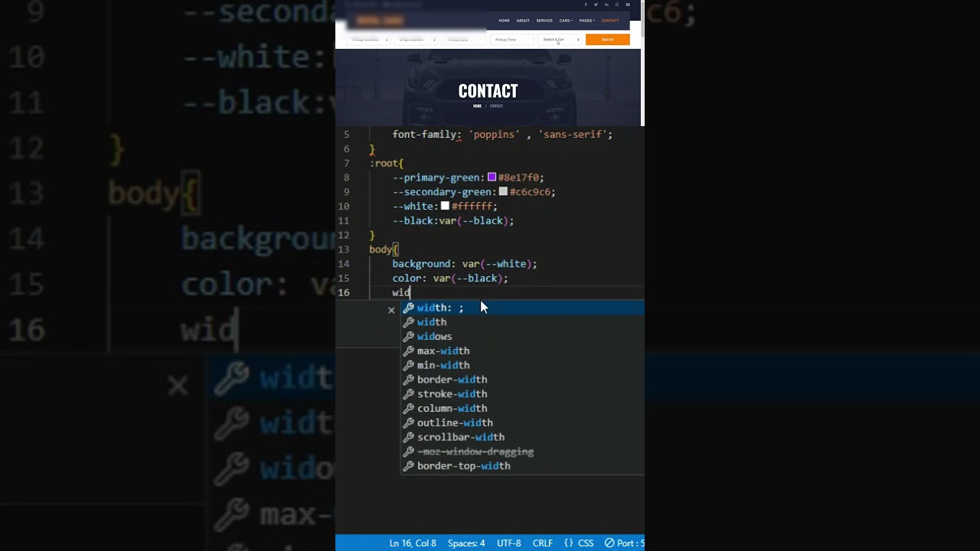980x551 pixels.
Task: Open the Pickup Location dropdown
Action: pyautogui.click(x=368, y=39)
